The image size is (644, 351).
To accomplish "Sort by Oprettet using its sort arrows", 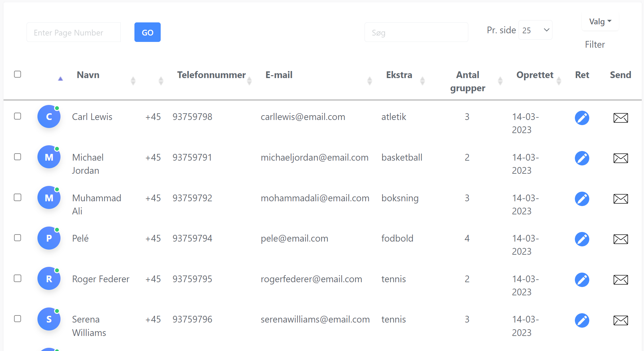I will tap(559, 81).
